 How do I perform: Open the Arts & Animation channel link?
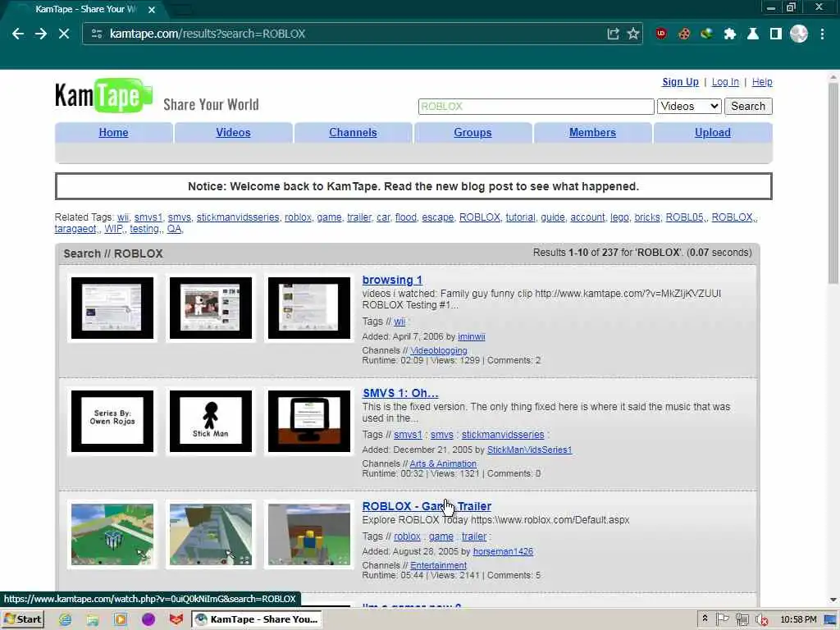point(443,463)
